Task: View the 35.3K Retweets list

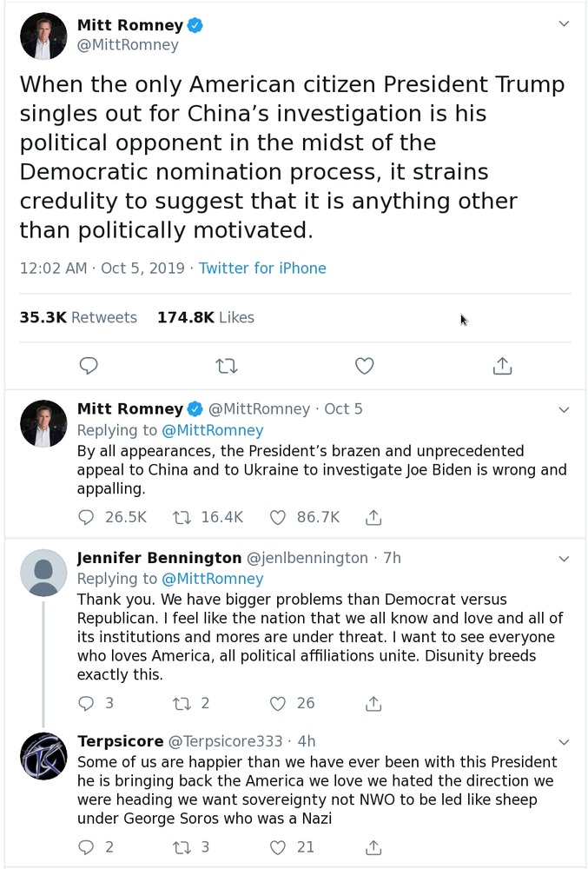Action: click(78, 317)
